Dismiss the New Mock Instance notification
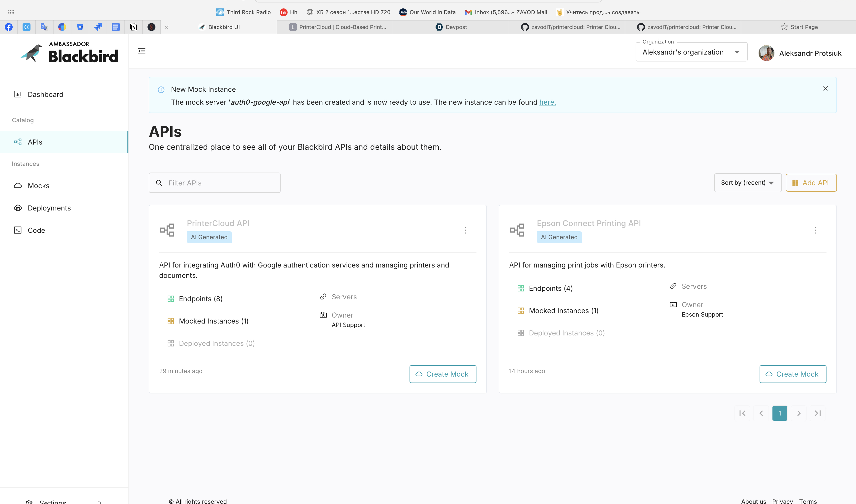Viewport: 856px width, 504px height. pyautogui.click(x=826, y=88)
